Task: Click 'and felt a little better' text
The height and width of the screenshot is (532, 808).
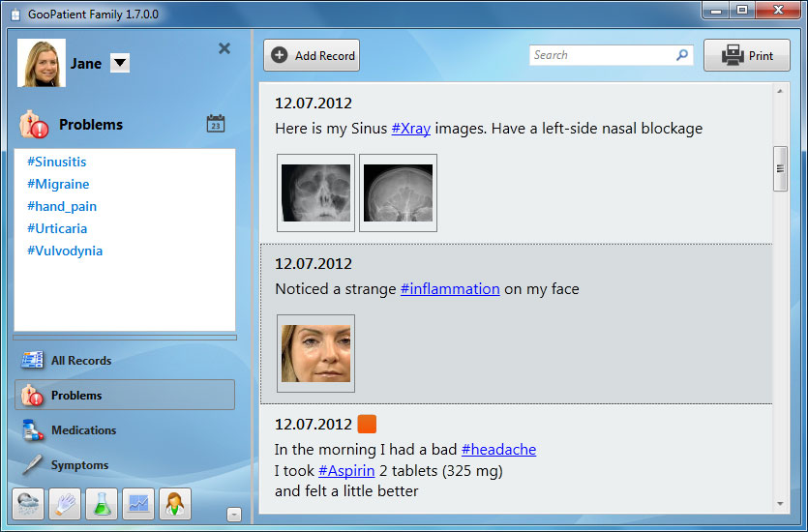Action: [346, 490]
